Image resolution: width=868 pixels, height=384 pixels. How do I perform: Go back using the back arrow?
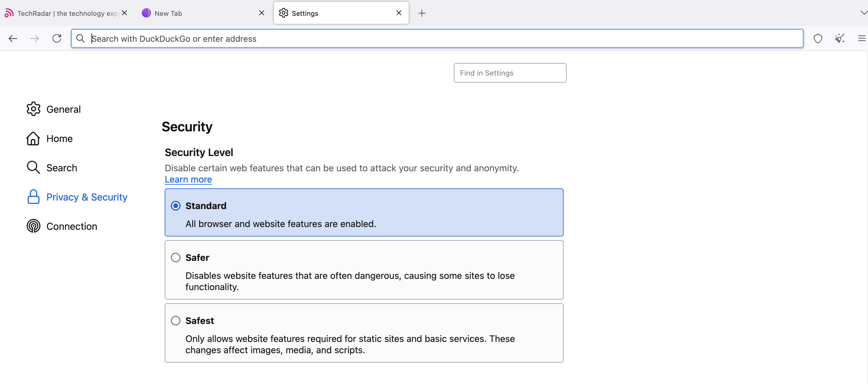[13, 38]
